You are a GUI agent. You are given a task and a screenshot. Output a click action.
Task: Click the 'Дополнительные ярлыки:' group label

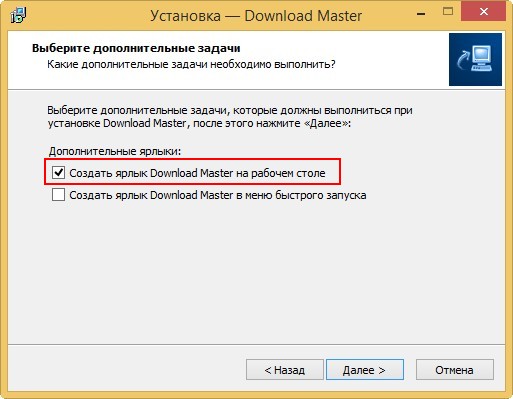(x=115, y=151)
